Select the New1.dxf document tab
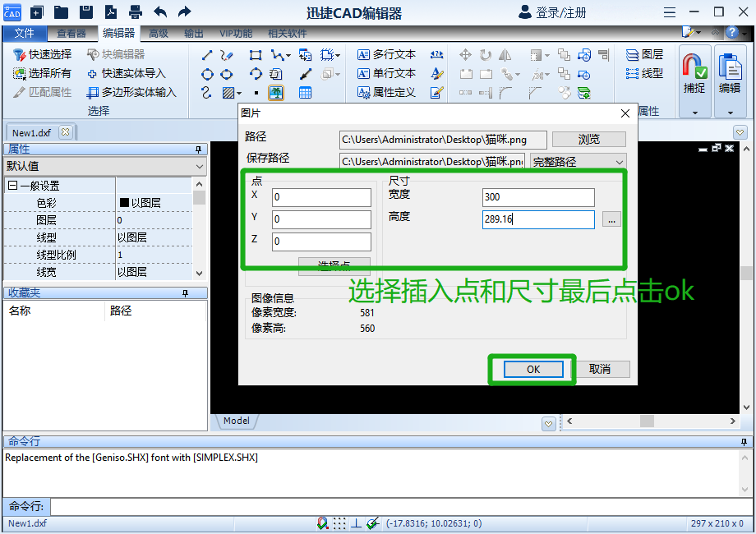Screen dimensions: 756x534 point(31,132)
